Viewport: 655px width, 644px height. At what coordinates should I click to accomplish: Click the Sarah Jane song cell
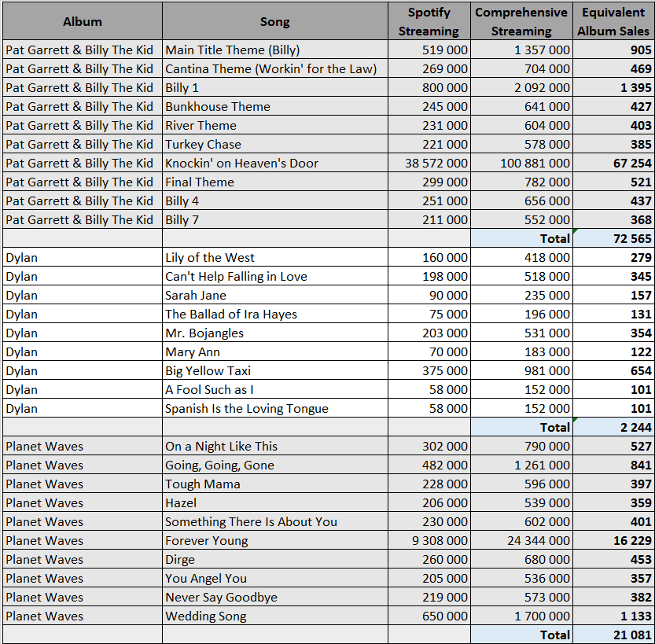coord(275,296)
